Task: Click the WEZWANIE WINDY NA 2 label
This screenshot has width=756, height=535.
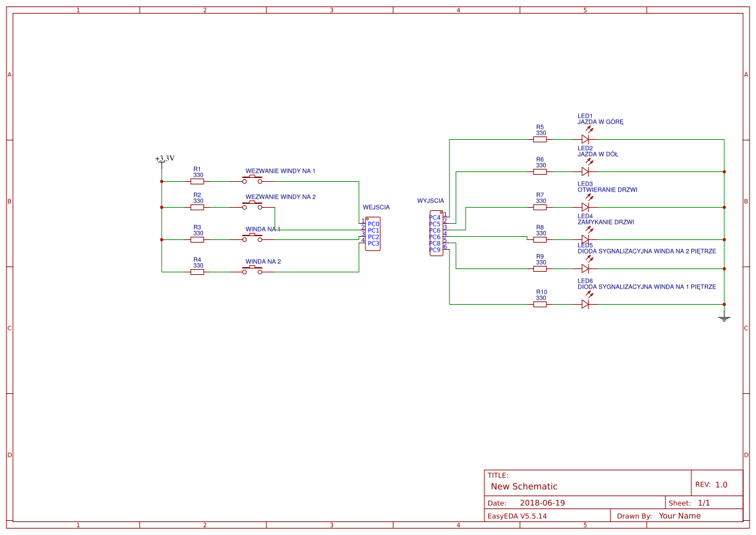Action: 281,197
